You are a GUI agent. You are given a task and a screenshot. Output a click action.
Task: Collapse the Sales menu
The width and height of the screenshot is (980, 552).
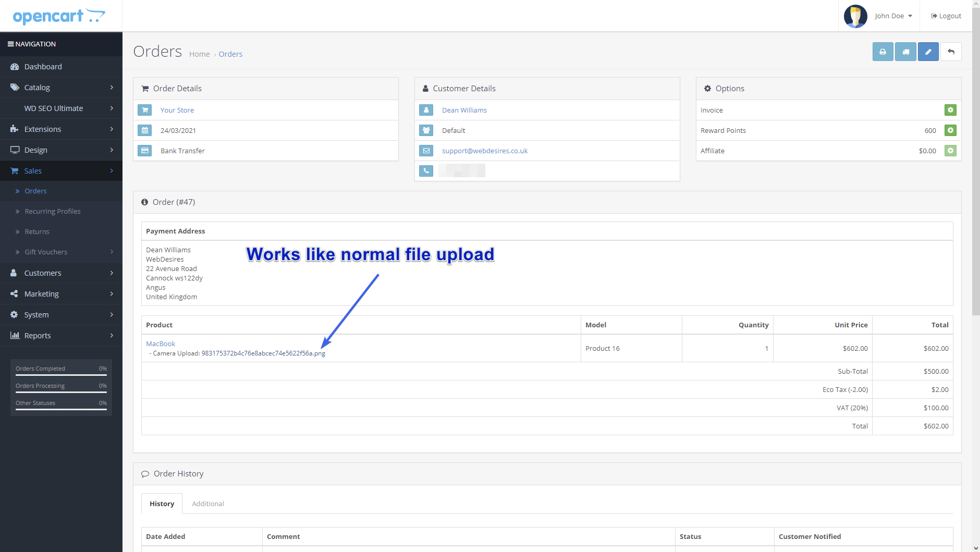pos(61,171)
